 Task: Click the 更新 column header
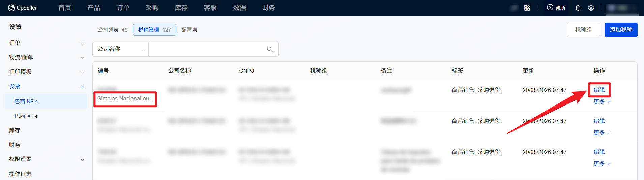528,71
